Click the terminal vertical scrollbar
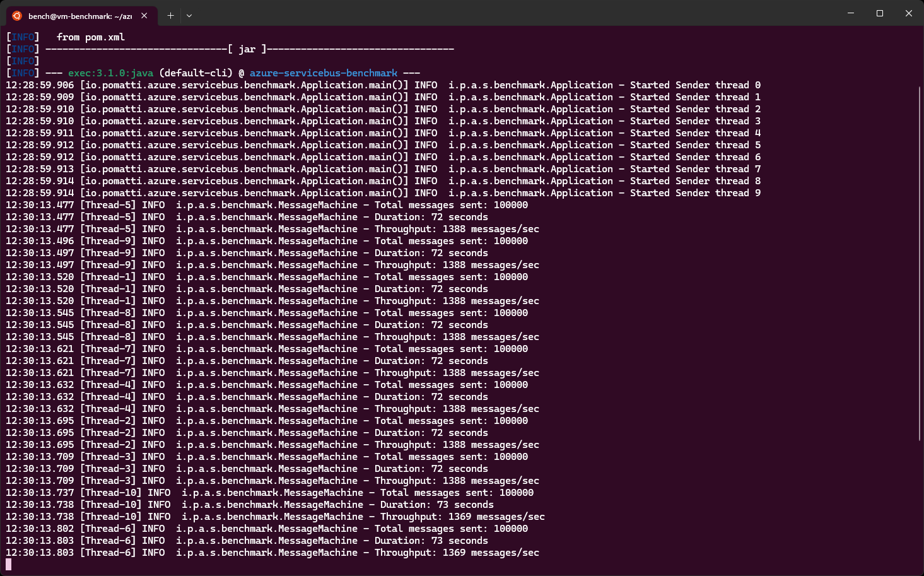The image size is (924, 576). pyautogui.click(x=920, y=264)
